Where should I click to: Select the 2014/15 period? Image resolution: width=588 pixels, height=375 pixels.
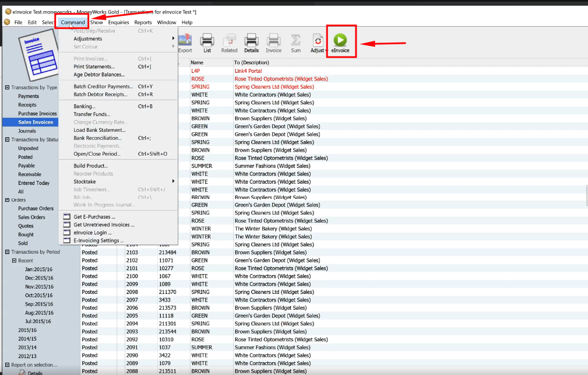27,339
